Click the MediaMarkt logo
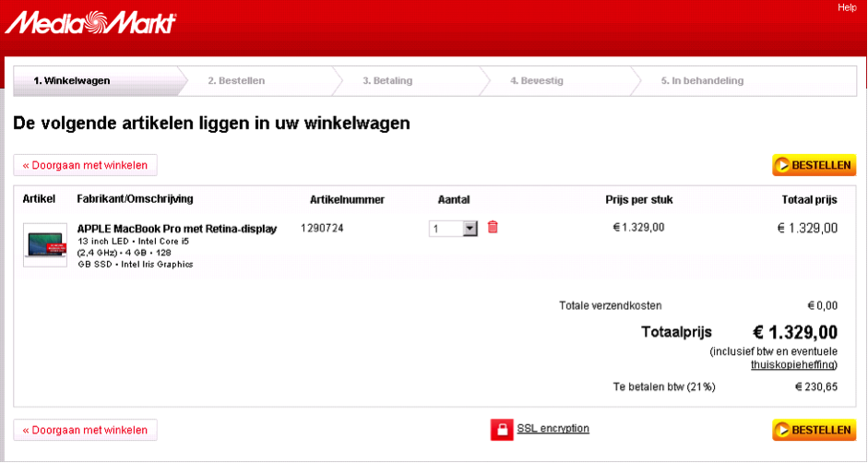Image resolution: width=868 pixels, height=463 pixels. [x=90, y=23]
